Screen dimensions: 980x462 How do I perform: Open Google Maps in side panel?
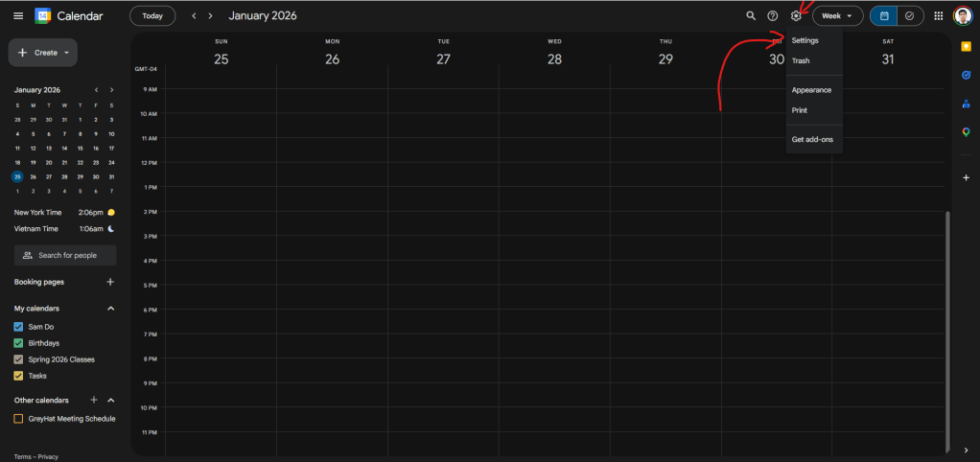(966, 131)
